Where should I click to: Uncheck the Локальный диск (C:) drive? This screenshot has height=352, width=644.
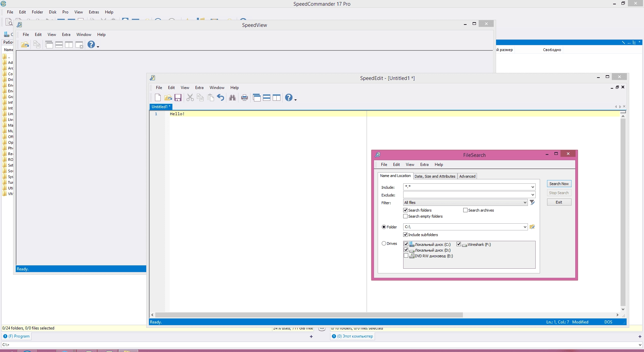[x=406, y=244]
